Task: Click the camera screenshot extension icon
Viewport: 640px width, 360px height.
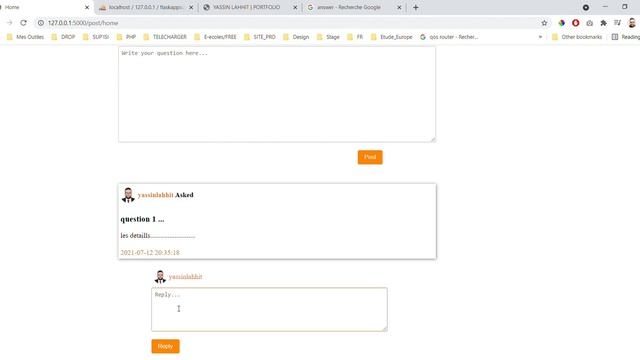Action: [589, 23]
